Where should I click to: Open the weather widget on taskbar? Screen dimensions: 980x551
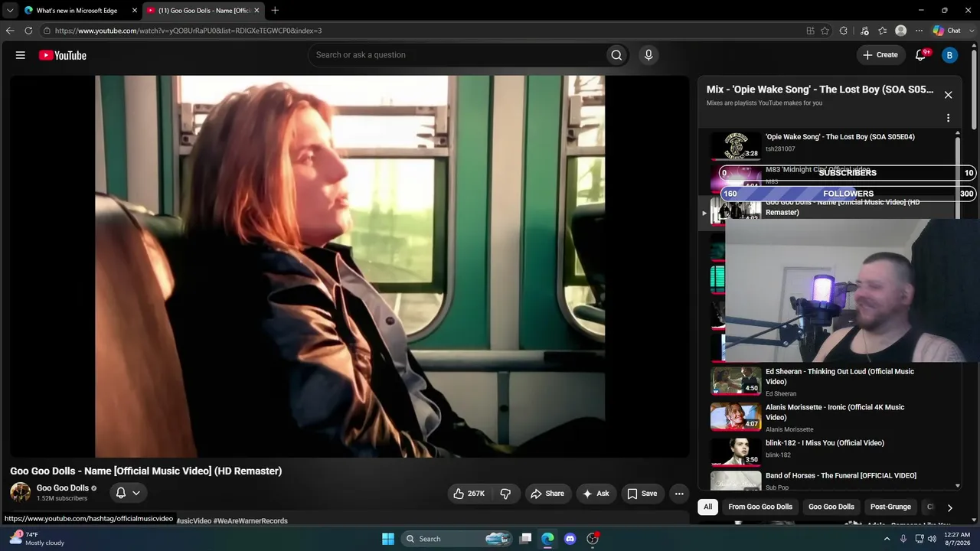coord(35,539)
